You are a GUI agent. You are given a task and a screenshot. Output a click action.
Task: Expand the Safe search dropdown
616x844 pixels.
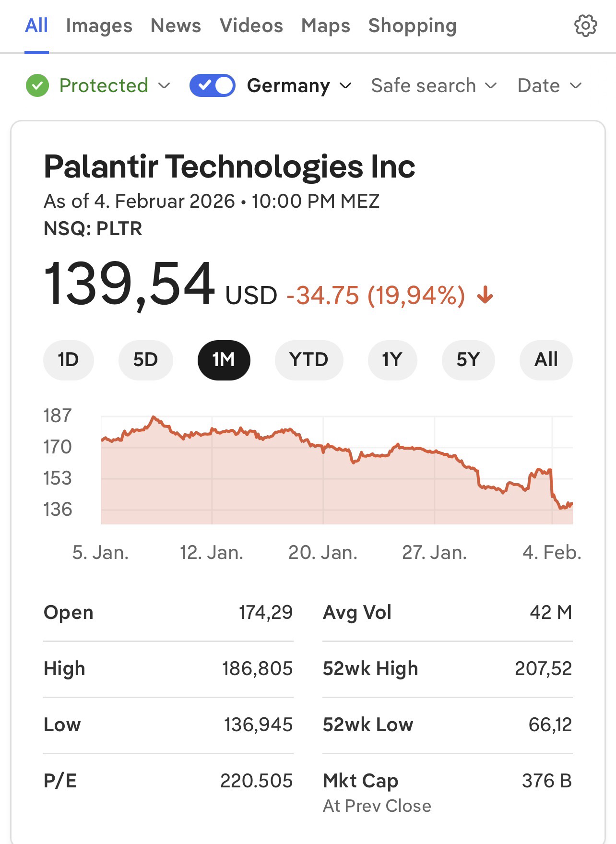coord(433,86)
